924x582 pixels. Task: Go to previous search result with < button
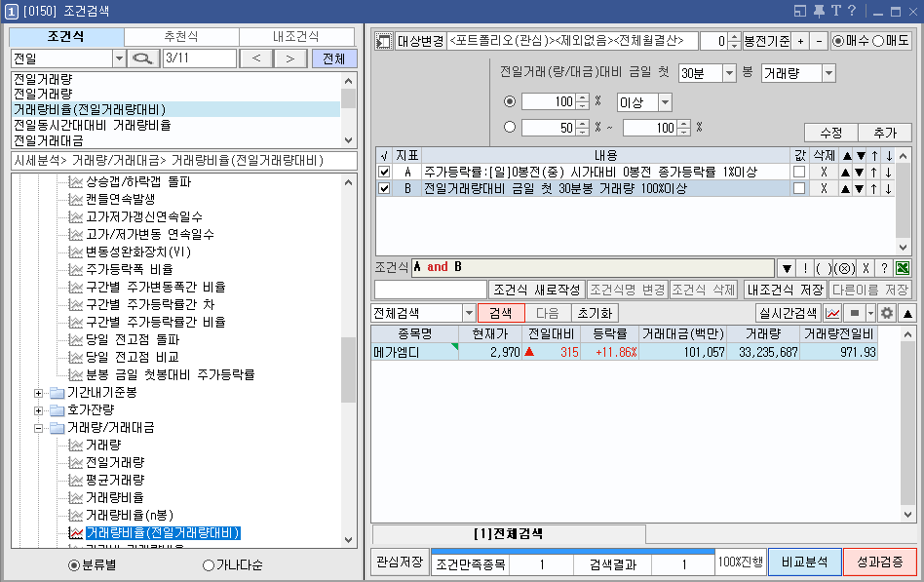click(255, 58)
